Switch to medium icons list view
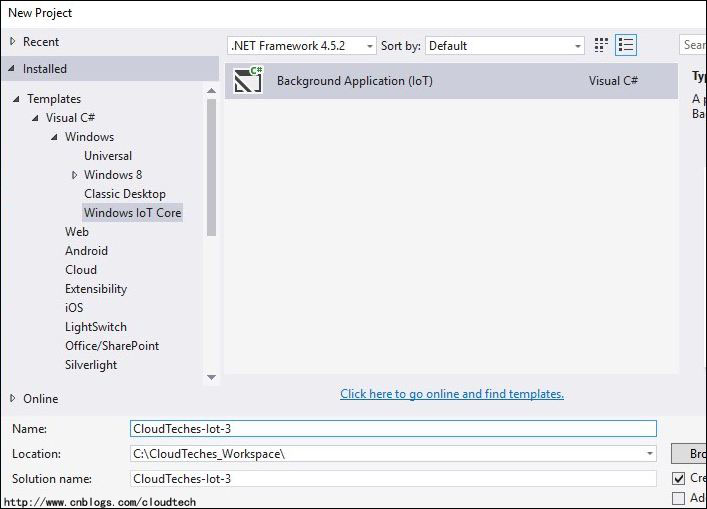The width and height of the screenshot is (707, 509). point(626,45)
